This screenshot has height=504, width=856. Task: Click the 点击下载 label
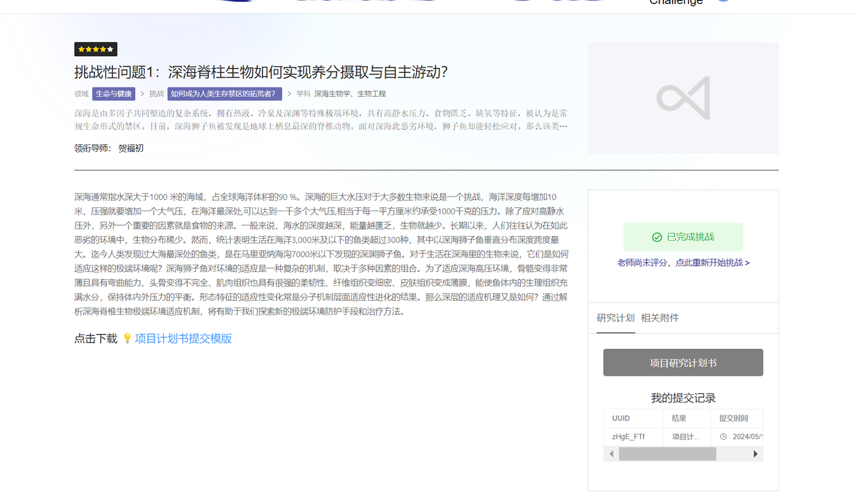pyautogui.click(x=96, y=339)
